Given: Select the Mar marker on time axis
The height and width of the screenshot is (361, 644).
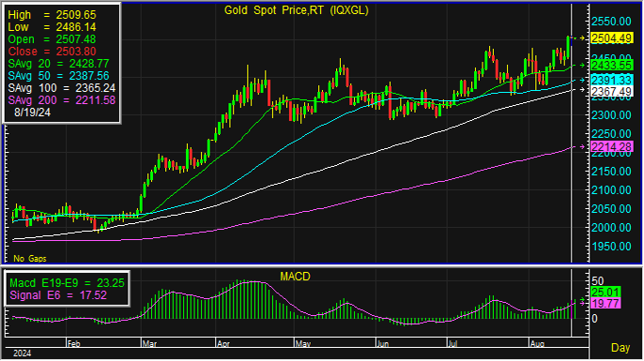Looking at the screenshot, I should click(x=149, y=344).
